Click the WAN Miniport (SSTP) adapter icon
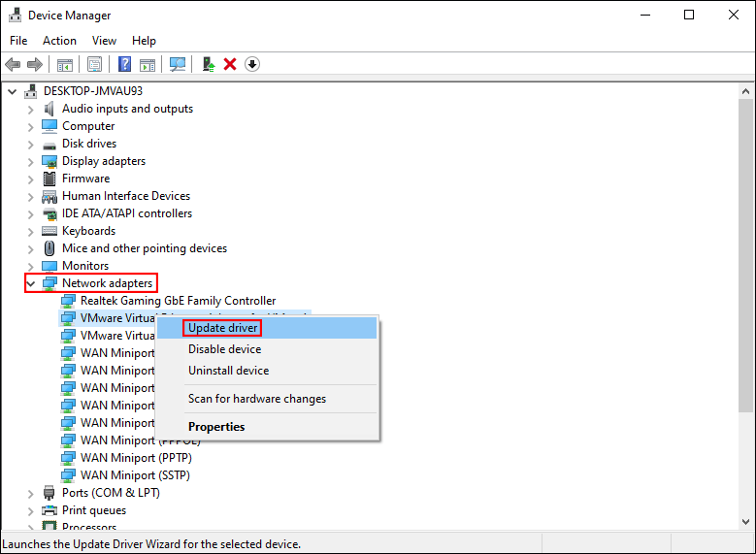 (68, 475)
